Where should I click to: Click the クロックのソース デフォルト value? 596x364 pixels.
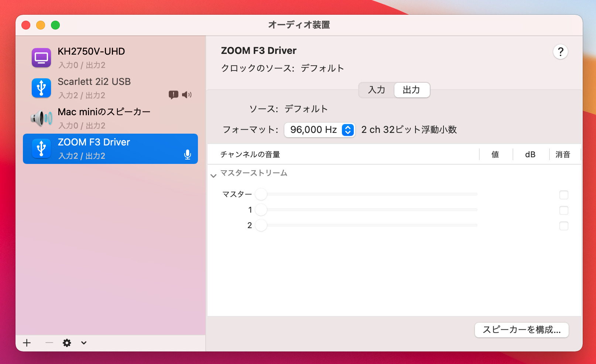[322, 68]
